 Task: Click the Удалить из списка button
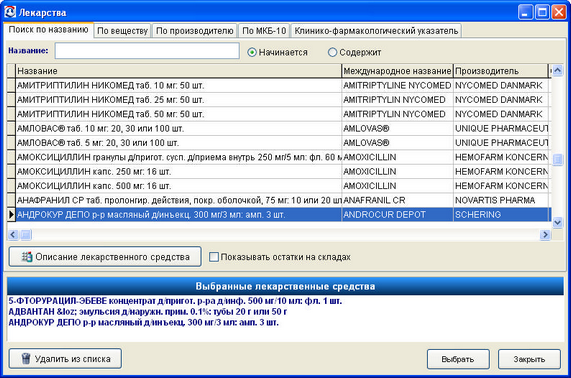point(65,359)
